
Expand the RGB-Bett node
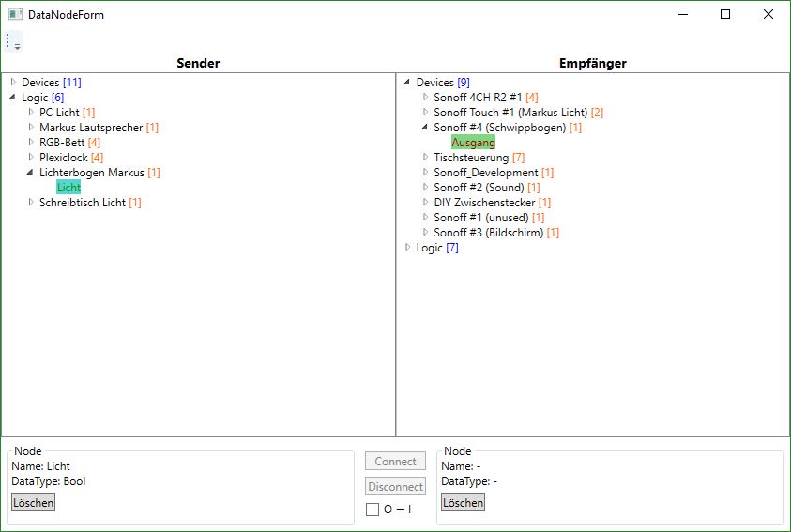pos(31,142)
